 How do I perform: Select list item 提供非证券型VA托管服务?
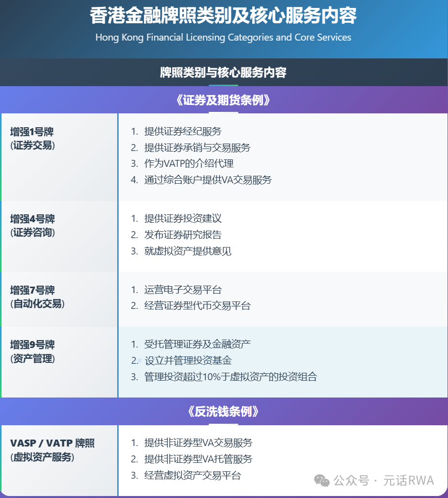pos(198,458)
